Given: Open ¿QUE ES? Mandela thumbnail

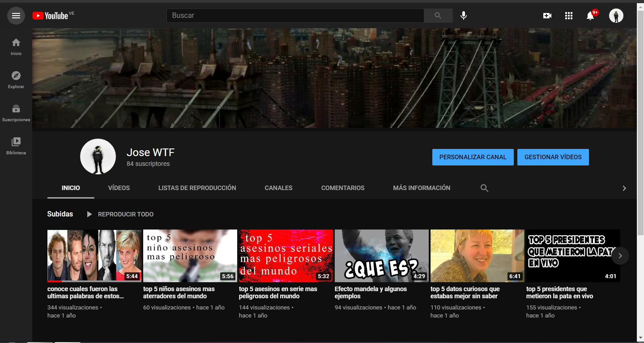Looking at the screenshot, I should pos(382,256).
